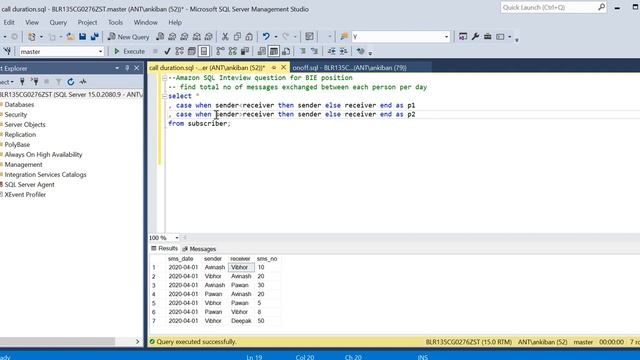This screenshot has height=360, width=640.
Task: Click the Change Connection icon beside database list
Action: point(8,51)
